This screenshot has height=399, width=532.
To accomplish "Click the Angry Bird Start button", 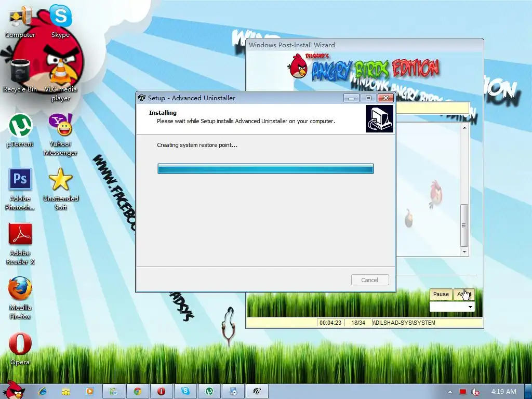I will click(x=14, y=390).
